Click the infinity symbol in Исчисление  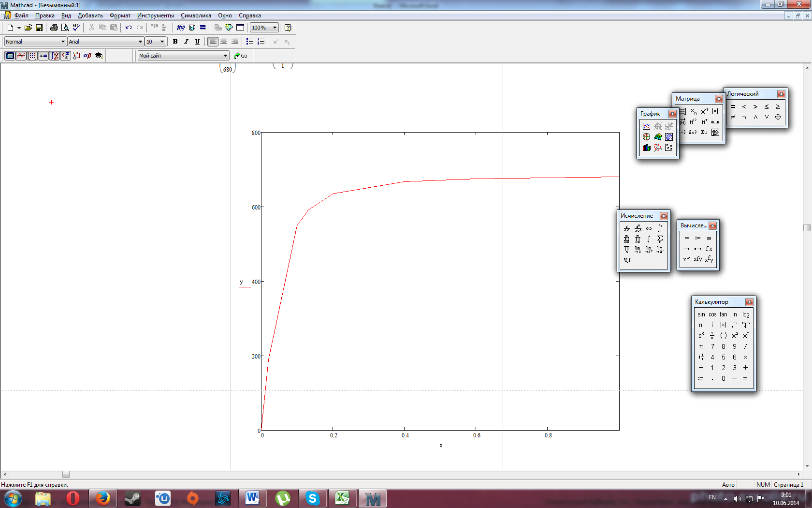coord(649,228)
